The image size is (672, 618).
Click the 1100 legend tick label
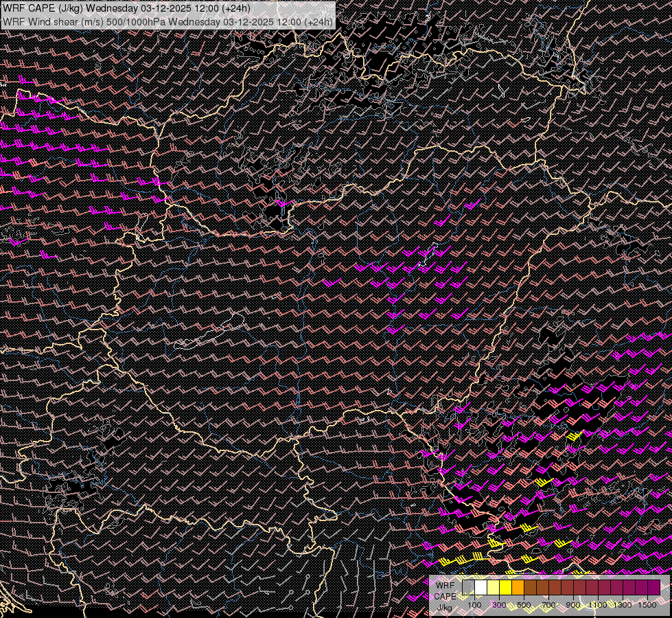click(598, 605)
